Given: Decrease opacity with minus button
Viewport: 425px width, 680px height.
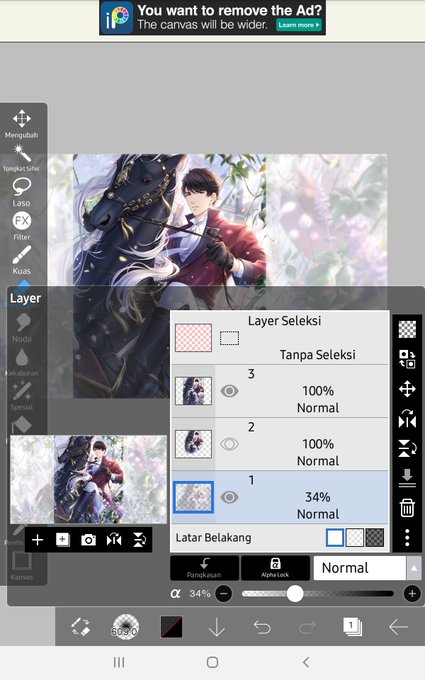Looking at the screenshot, I should click(224, 593).
